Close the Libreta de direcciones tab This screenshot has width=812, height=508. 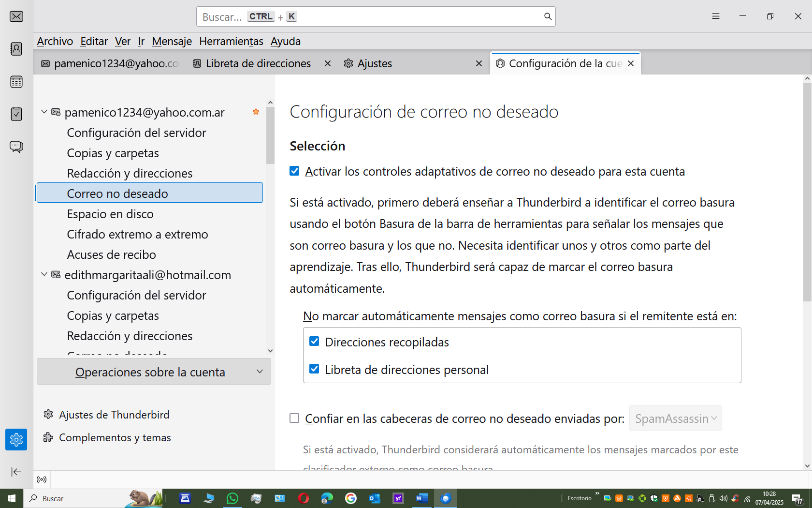coord(328,63)
